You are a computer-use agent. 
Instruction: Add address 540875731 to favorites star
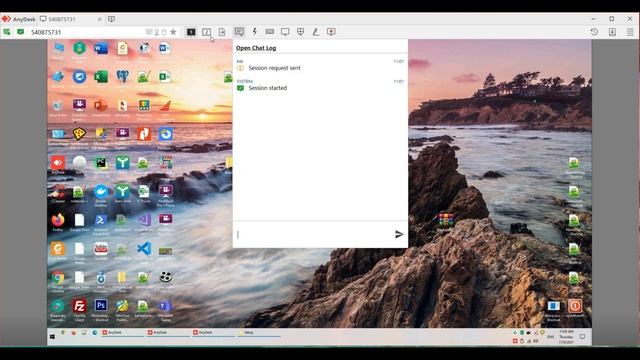click(173, 32)
